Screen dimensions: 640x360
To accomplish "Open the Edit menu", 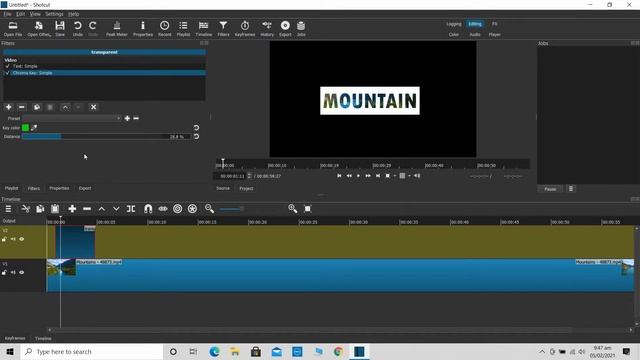I will coord(20,14).
